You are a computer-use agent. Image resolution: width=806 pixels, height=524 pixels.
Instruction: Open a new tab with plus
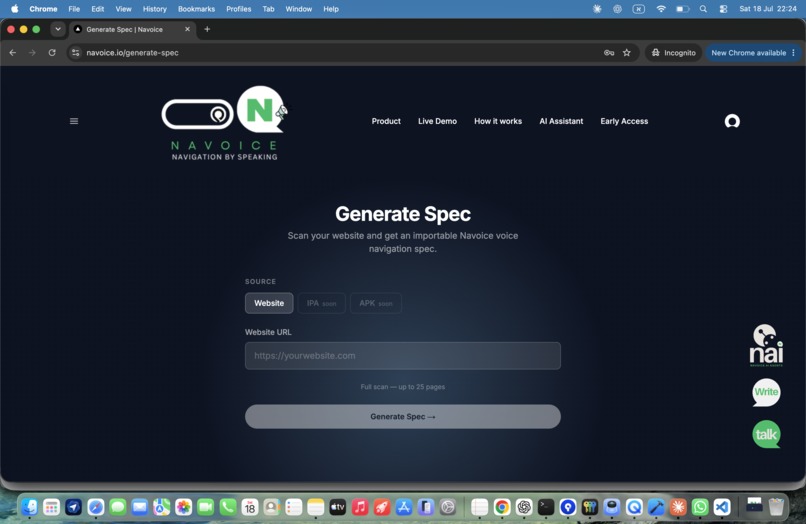coord(207,29)
